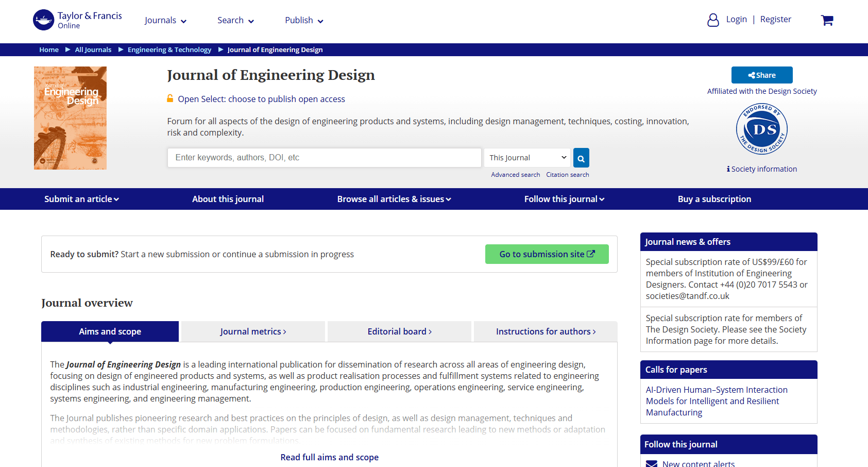Expand Browse all articles & issues
Viewport: 868px width, 467px height.
click(x=394, y=199)
